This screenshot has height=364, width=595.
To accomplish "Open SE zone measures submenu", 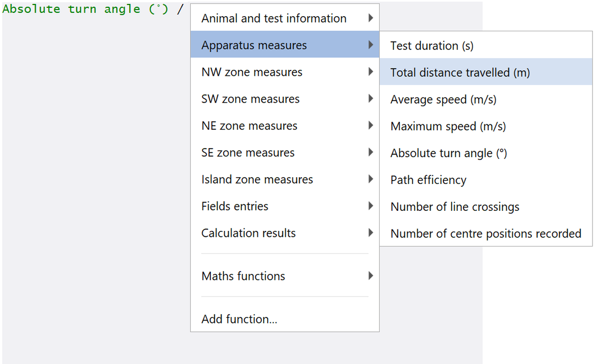I will coord(285,153).
